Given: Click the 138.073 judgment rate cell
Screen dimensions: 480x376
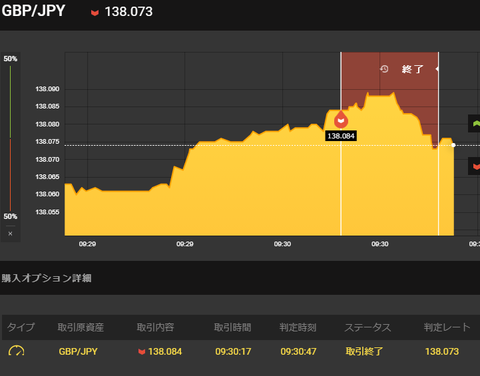Looking at the screenshot, I should click(442, 351).
